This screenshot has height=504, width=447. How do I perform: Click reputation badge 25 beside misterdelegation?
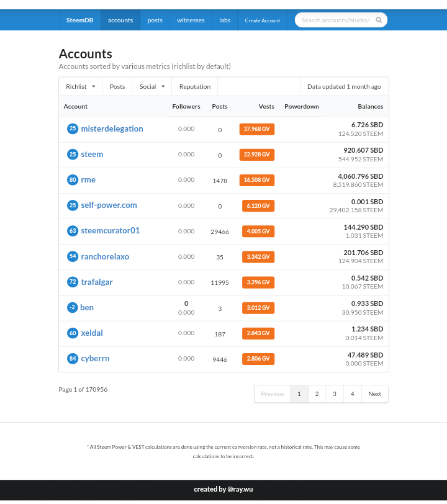pos(73,128)
